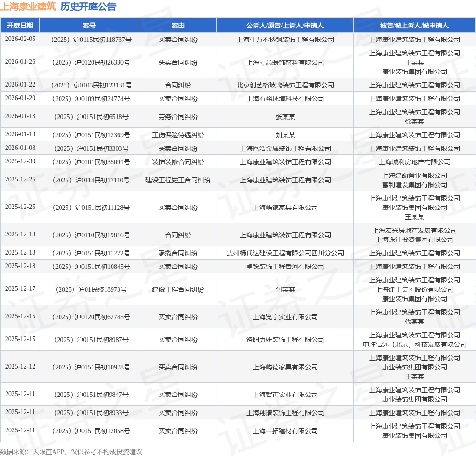Click plaintiff 上海寸意装饰材料有限公司

coord(285,62)
